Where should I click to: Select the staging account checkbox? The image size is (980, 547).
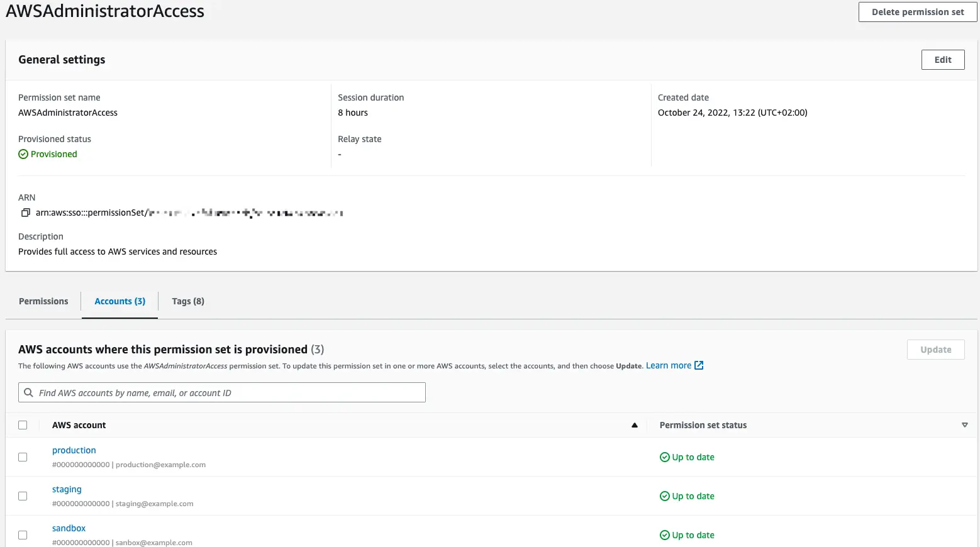click(23, 496)
